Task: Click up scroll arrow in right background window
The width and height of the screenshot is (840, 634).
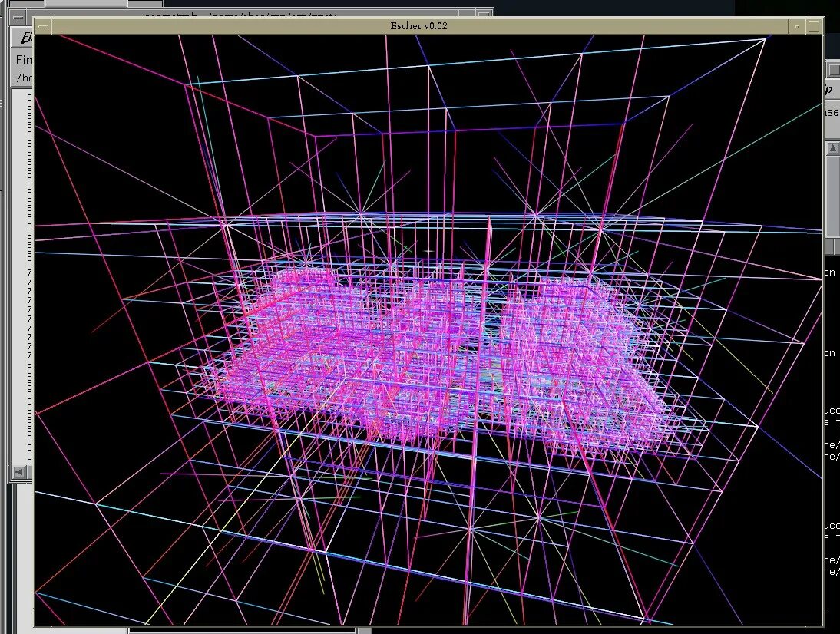Action: click(x=833, y=148)
